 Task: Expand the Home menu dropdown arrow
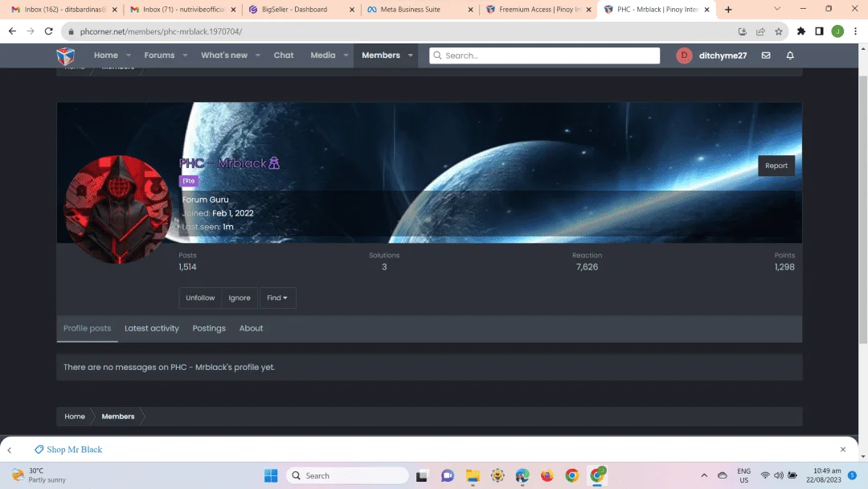click(x=129, y=55)
